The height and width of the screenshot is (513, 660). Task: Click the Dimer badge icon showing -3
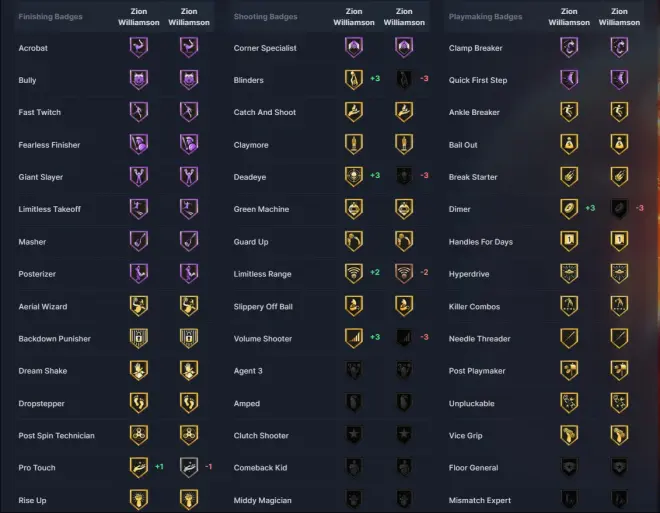[x=619, y=208]
